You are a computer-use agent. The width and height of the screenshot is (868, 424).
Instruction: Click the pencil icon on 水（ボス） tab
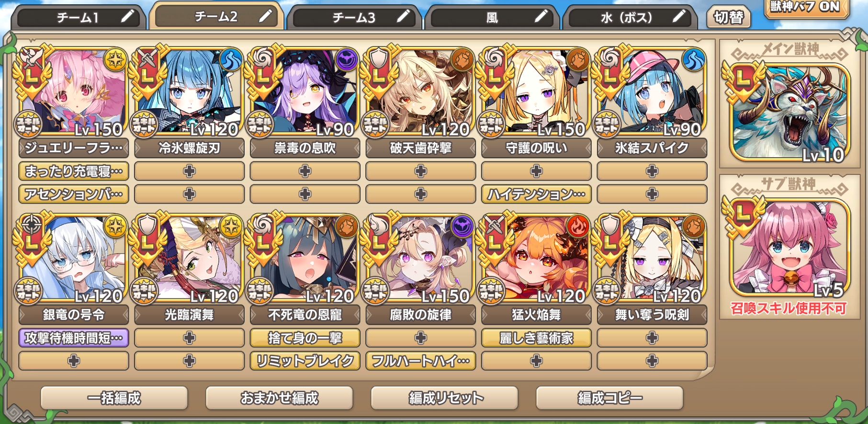pos(679,17)
